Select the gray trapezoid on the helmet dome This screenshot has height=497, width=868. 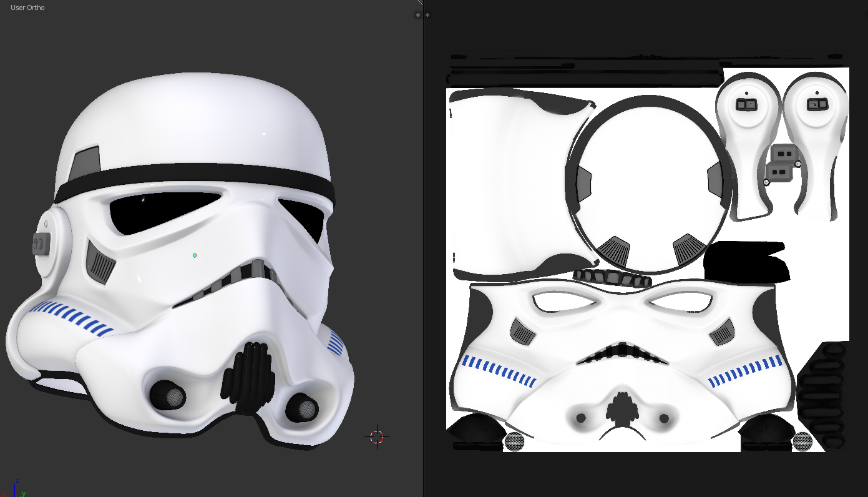[85, 162]
